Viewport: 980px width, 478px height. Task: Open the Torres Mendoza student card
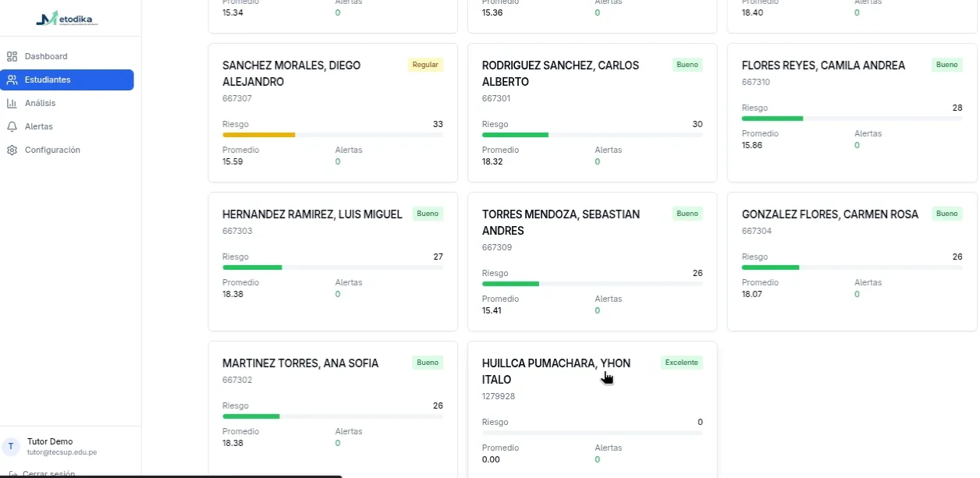coord(591,261)
